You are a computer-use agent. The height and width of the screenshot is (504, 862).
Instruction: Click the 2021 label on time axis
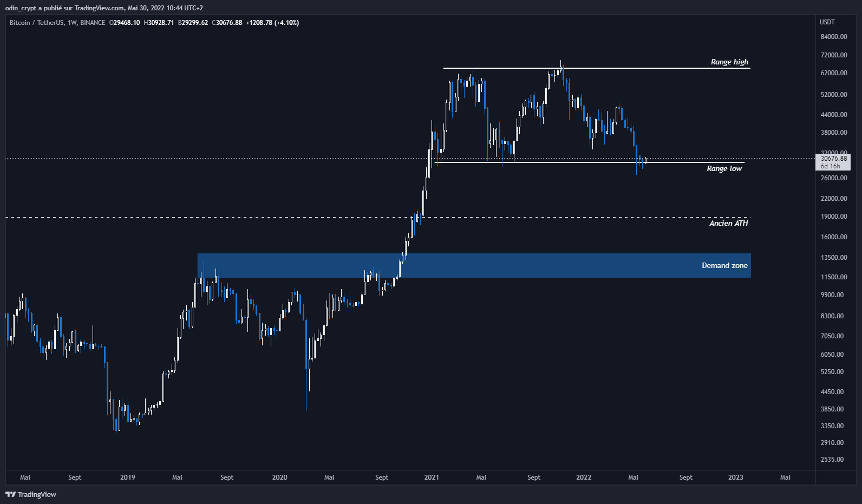(432, 477)
